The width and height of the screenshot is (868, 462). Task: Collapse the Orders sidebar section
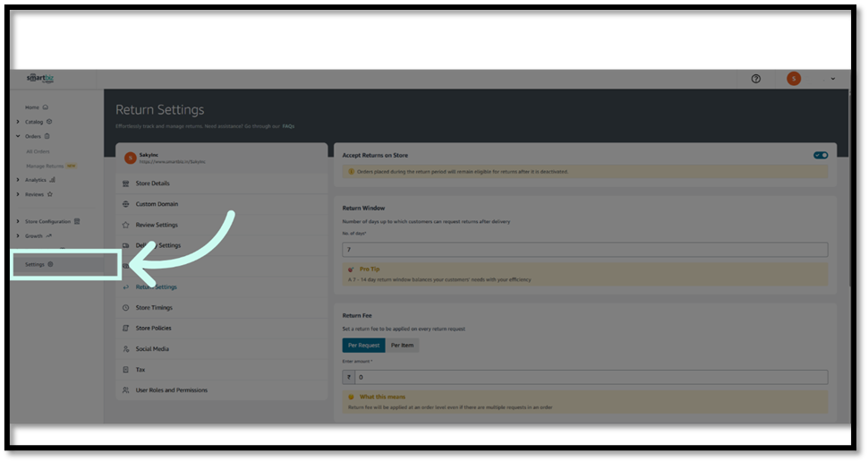[x=18, y=136]
